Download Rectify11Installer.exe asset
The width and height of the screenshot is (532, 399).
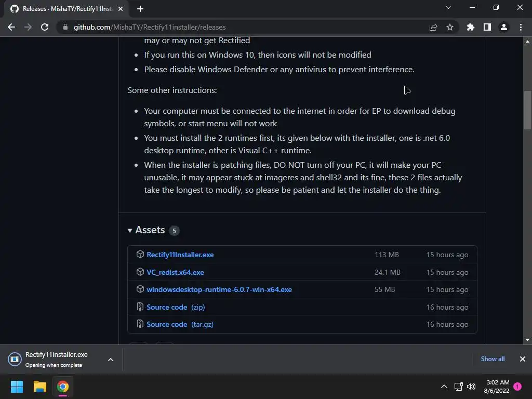click(180, 255)
